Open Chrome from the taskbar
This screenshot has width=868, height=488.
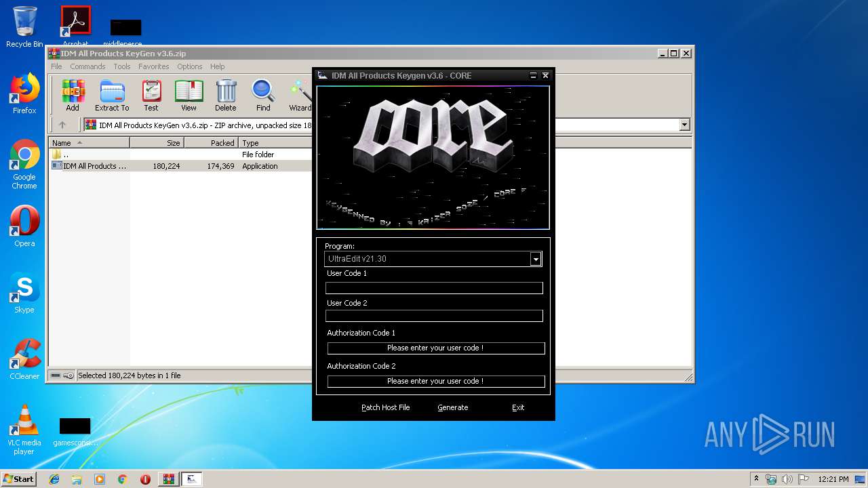pos(122,479)
